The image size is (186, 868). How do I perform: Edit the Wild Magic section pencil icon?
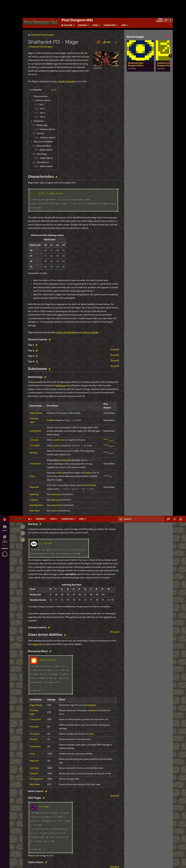(x=44, y=798)
